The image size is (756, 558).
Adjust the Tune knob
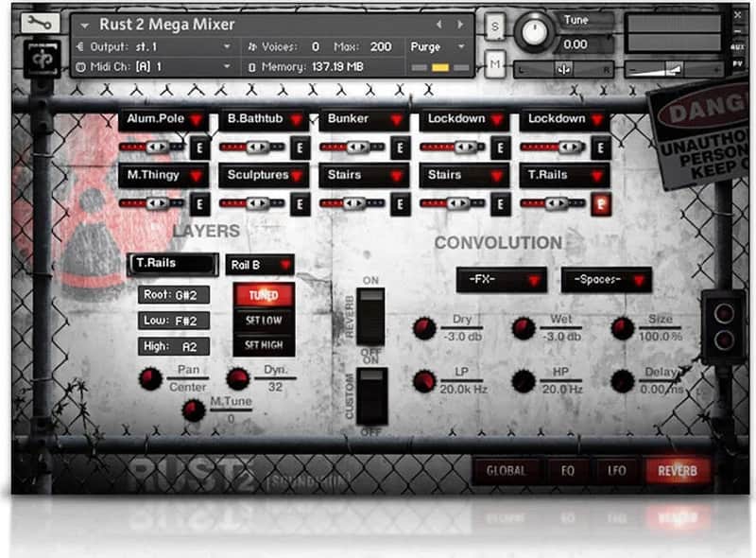point(534,32)
